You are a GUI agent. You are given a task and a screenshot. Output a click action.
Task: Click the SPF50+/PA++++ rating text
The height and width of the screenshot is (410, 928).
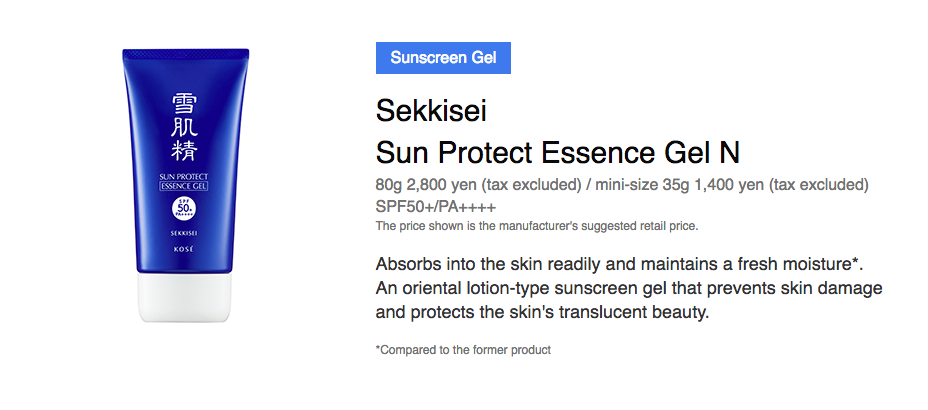coord(435,206)
